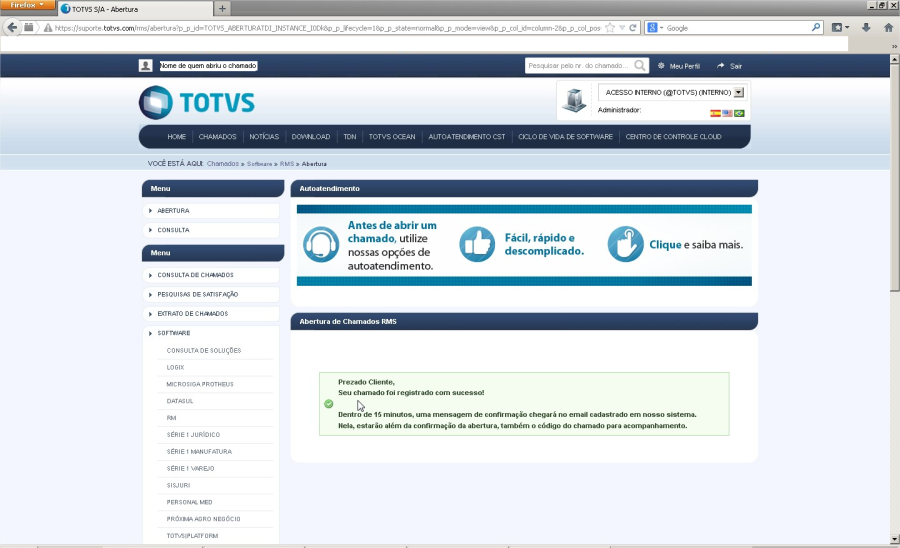Select the Brazilian flag language
Screen dimensions: 900x548
(739, 113)
